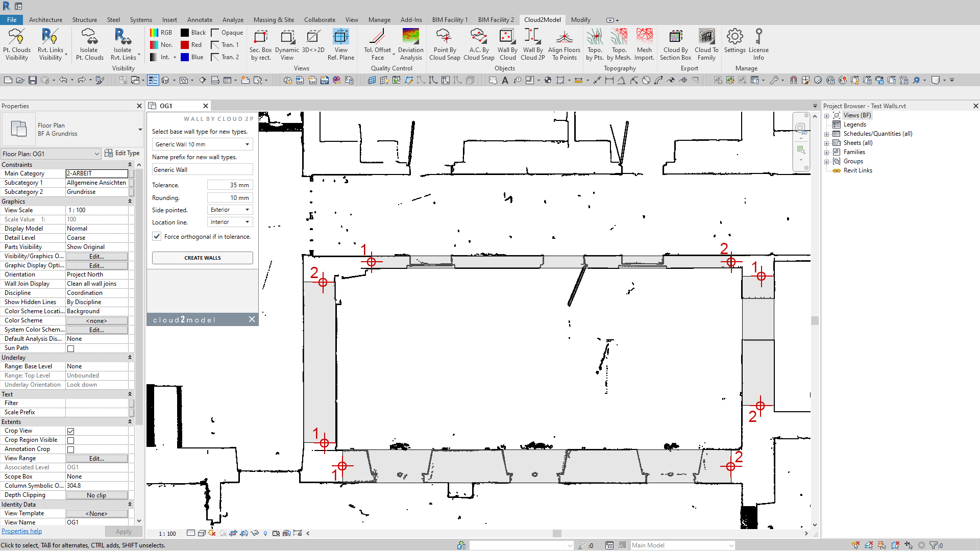Select Align Floors To Points tool
Viewport: 980px width, 551px height.
(564, 44)
